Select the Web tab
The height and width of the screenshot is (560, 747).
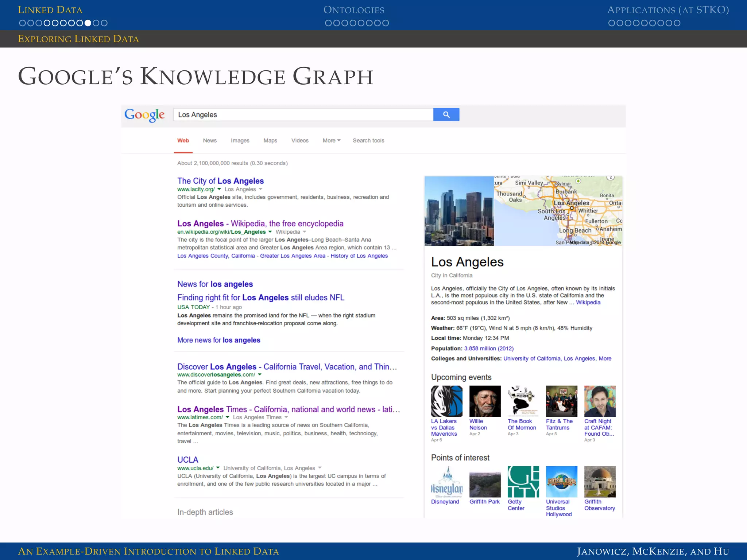pyautogui.click(x=183, y=140)
